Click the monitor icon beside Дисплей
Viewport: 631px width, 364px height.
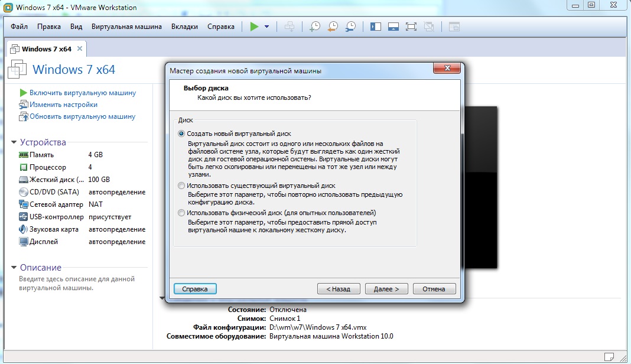(24, 242)
